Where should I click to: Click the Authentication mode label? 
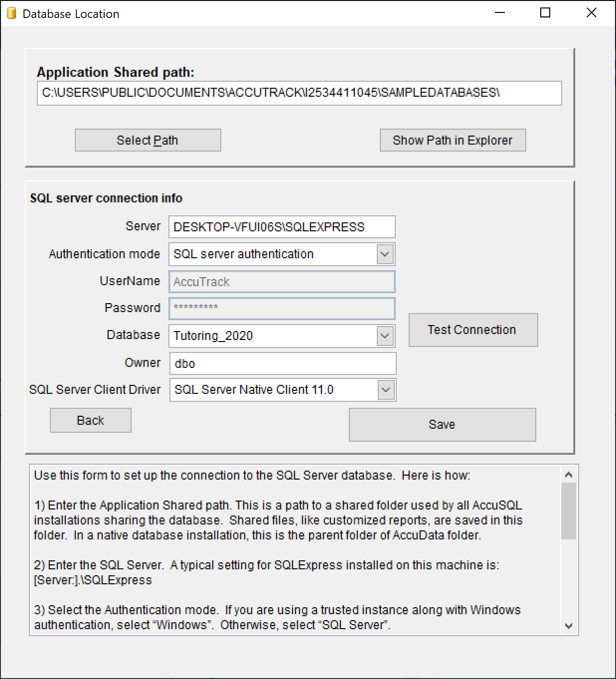click(104, 254)
